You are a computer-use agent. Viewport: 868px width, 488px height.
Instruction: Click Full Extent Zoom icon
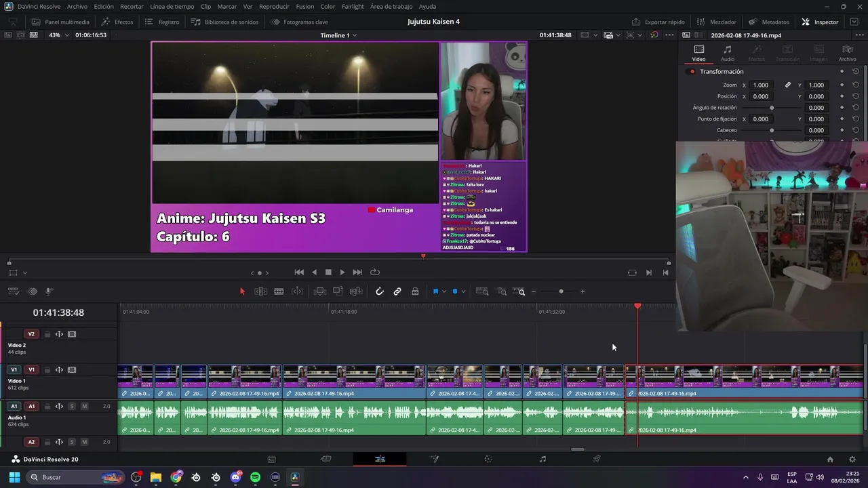(482, 291)
